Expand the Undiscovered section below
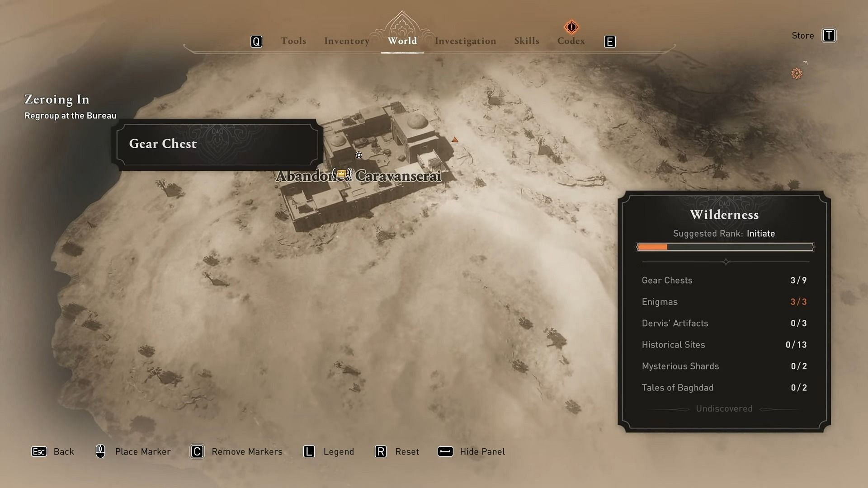The height and width of the screenshot is (488, 868). (724, 408)
